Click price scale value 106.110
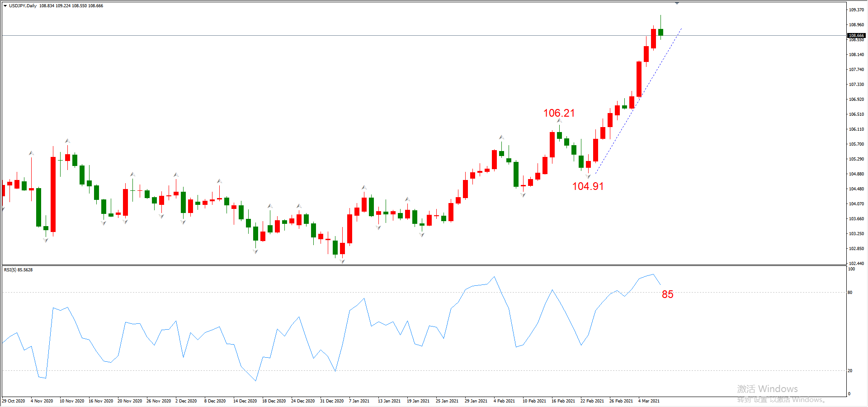This screenshot has width=868, height=407. pos(856,129)
